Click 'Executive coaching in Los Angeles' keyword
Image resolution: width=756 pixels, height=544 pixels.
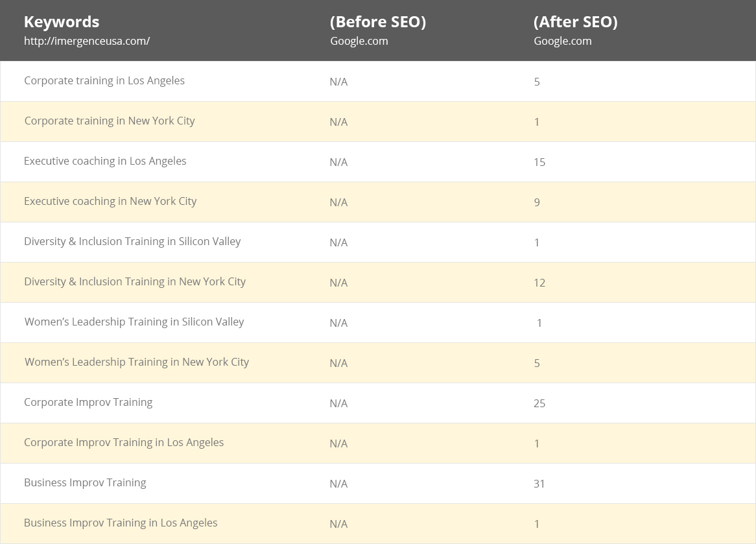coord(105,161)
